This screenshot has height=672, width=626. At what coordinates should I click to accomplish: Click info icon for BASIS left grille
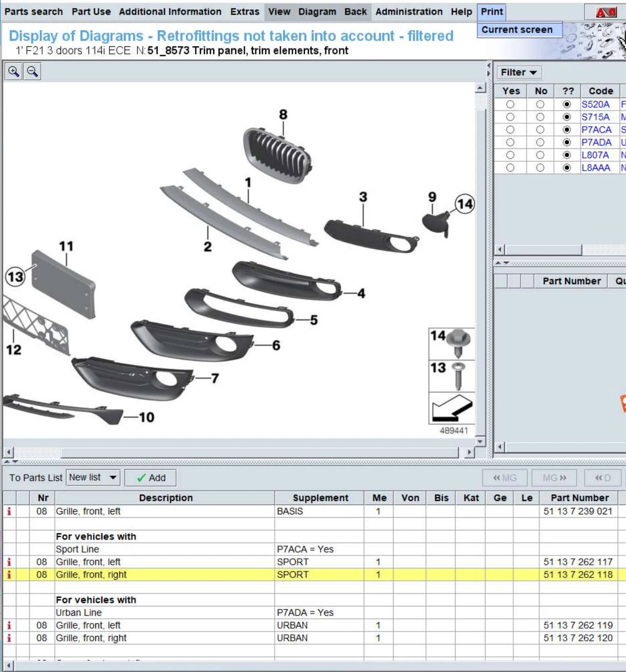pyautogui.click(x=9, y=511)
